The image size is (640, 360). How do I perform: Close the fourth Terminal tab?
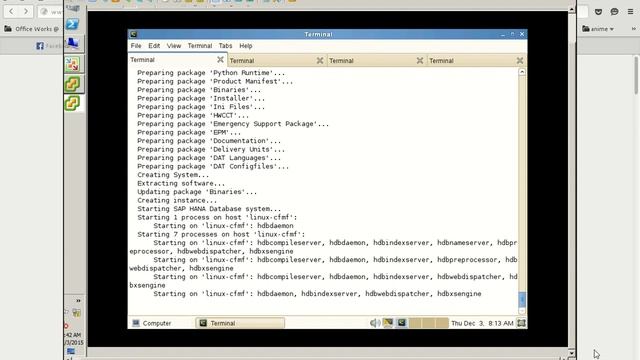click(x=520, y=60)
